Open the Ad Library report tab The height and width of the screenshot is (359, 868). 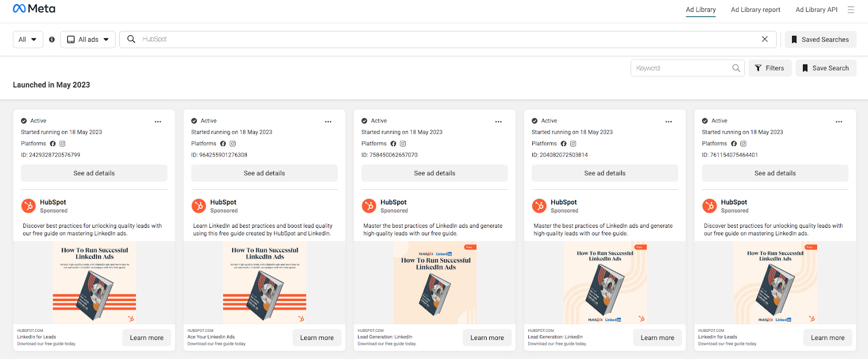pos(756,10)
